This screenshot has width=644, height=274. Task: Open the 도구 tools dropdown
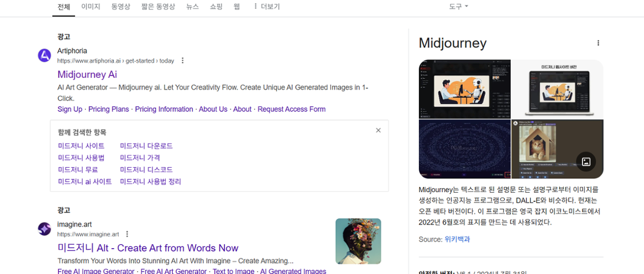(x=458, y=7)
